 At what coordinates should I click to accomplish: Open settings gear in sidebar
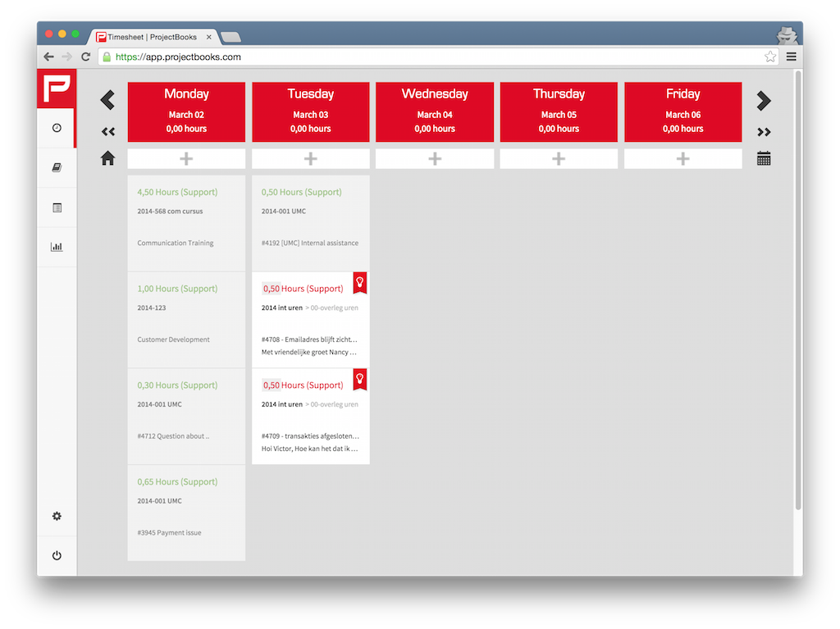click(57, 516)
